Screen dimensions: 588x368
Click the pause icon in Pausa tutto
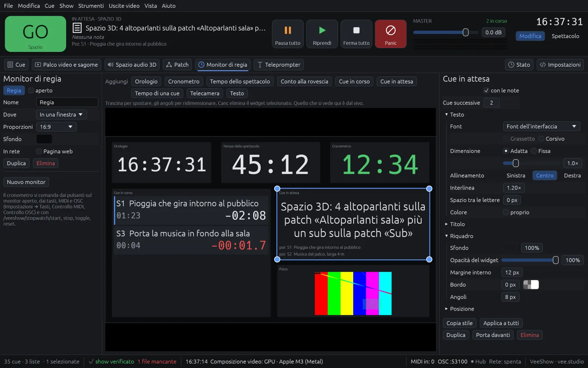click(x=288, y=30)
